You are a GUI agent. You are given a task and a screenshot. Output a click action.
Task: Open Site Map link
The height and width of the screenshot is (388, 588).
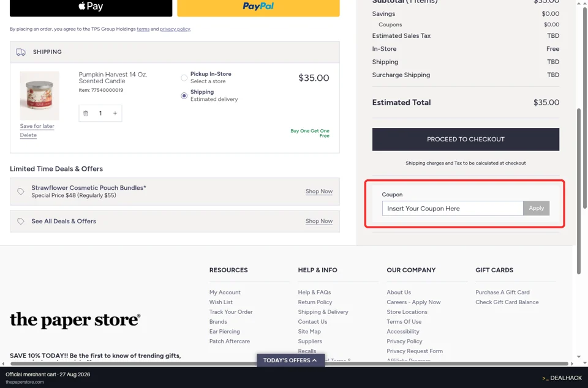(309, 331)
